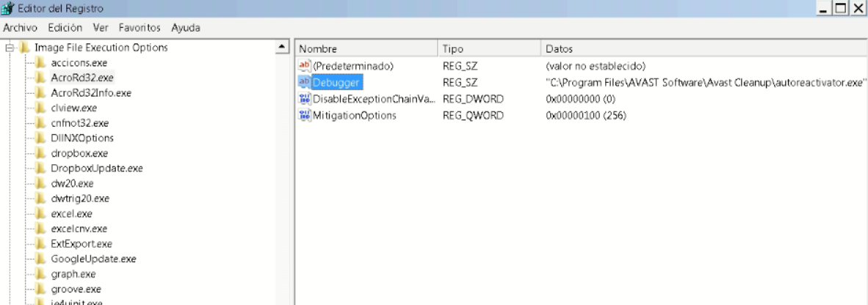868x305 pixels.
Task: Click the graph.exe folder icon
Action: coord(40,274)
